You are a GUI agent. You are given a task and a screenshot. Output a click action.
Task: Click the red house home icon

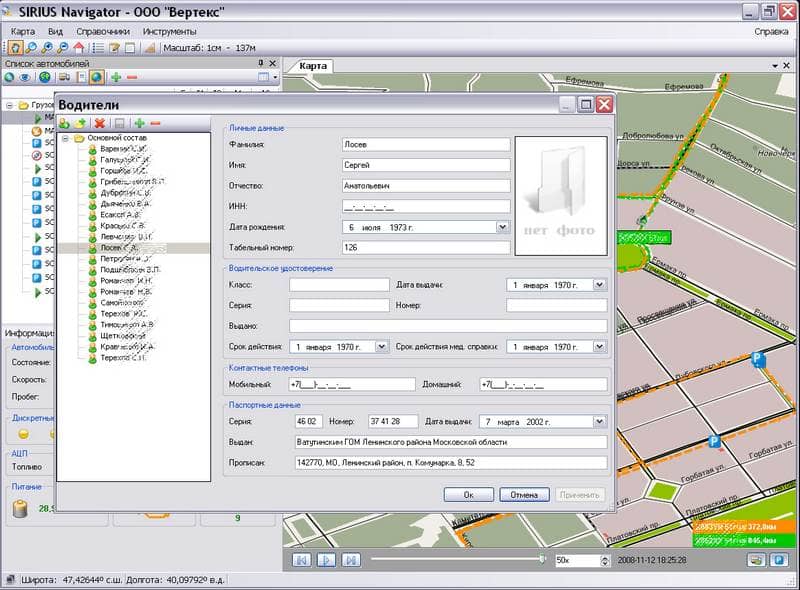[79, 48]
